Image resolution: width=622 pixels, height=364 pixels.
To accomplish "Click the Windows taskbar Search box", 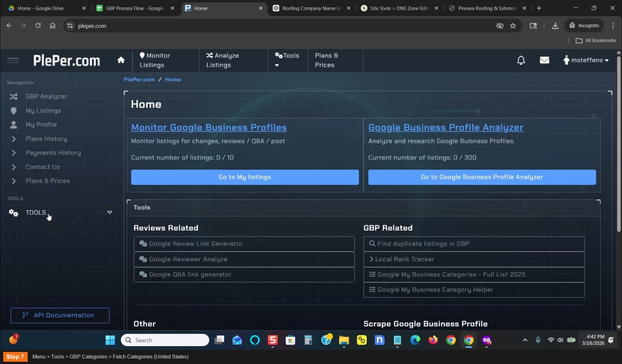I will pos(165,340).
